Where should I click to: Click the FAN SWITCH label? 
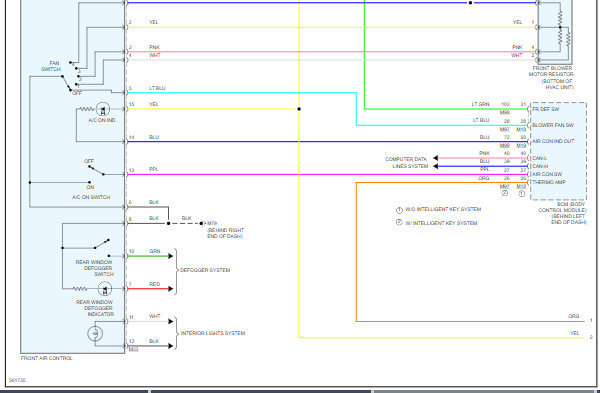51,66
